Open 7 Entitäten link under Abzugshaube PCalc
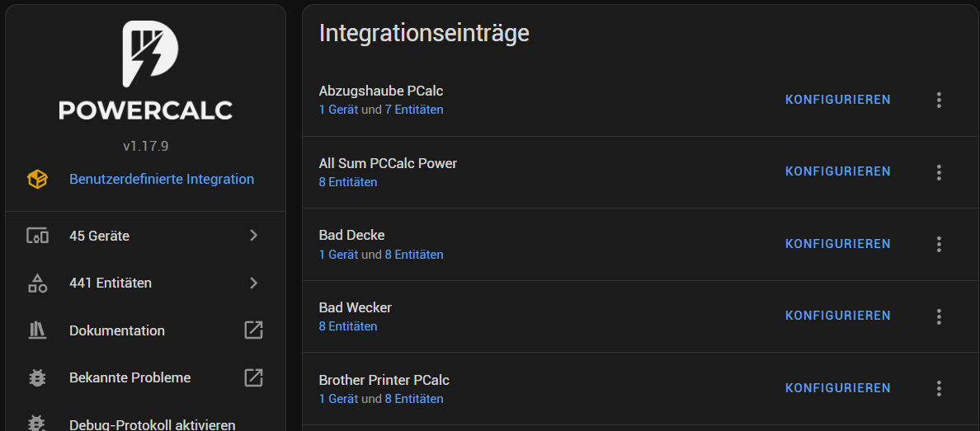980x431 pixels. tap(414, 110)
